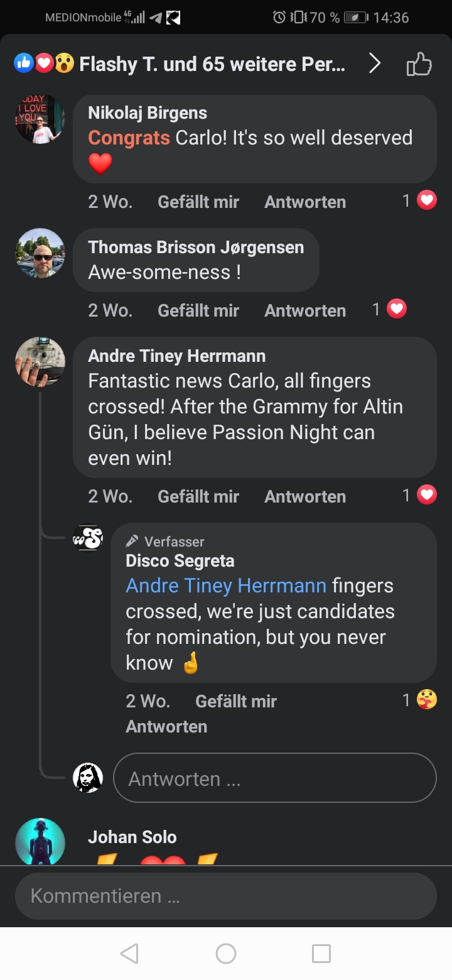452x980 pixels.
Task: Like Nikolaj Birgens' comment with Gefällt mir
Action: (198, 202)
